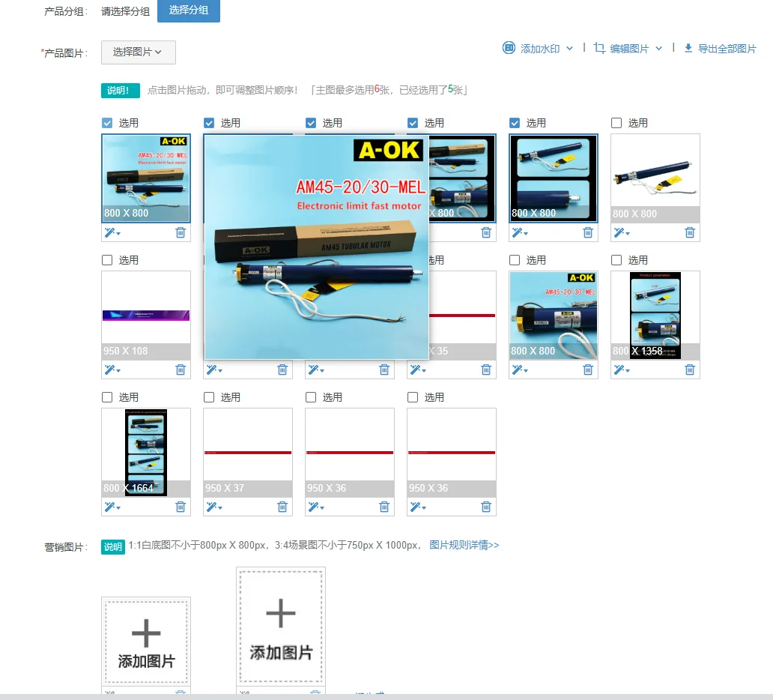The width and height of the screenshot is (773, 700).
Task: Open edit wand for two-panel motor image
Action: point(520,232)
